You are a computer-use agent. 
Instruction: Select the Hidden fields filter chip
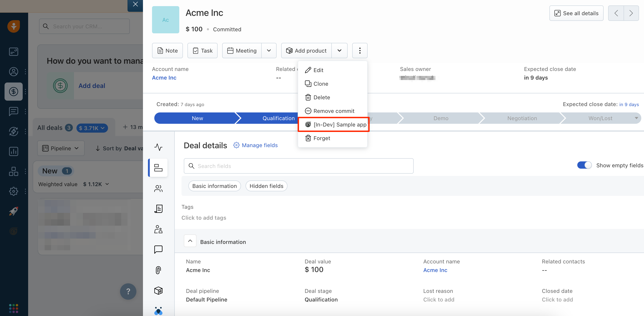pyautogui.click(x=266, y=186)
